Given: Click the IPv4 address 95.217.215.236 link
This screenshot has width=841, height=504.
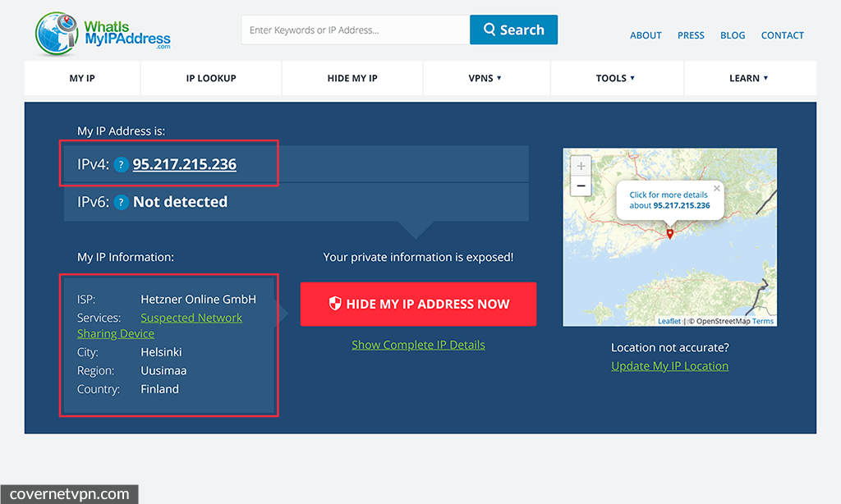Looking at the screenshot, I should click(185, 164).
